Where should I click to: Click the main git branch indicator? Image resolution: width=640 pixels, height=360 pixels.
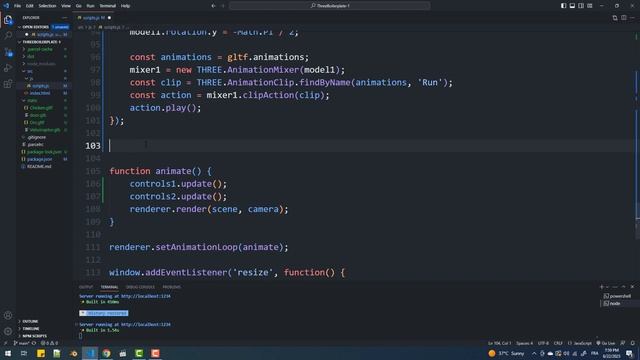tap(21, 343)
